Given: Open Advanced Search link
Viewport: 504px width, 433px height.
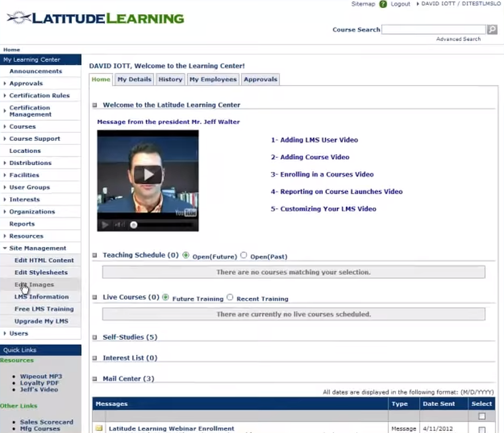Looking at the screenshot, I should (x=458, y=39).
